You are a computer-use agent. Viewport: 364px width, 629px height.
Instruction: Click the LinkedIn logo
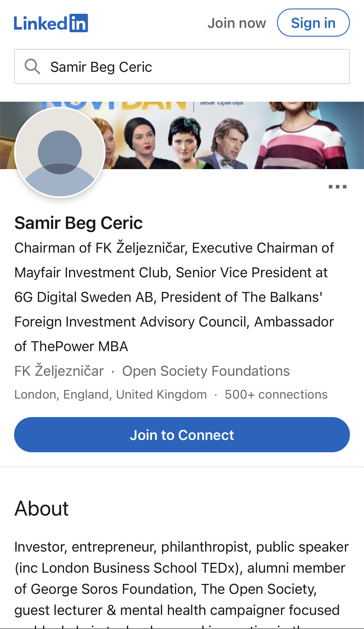51,23
